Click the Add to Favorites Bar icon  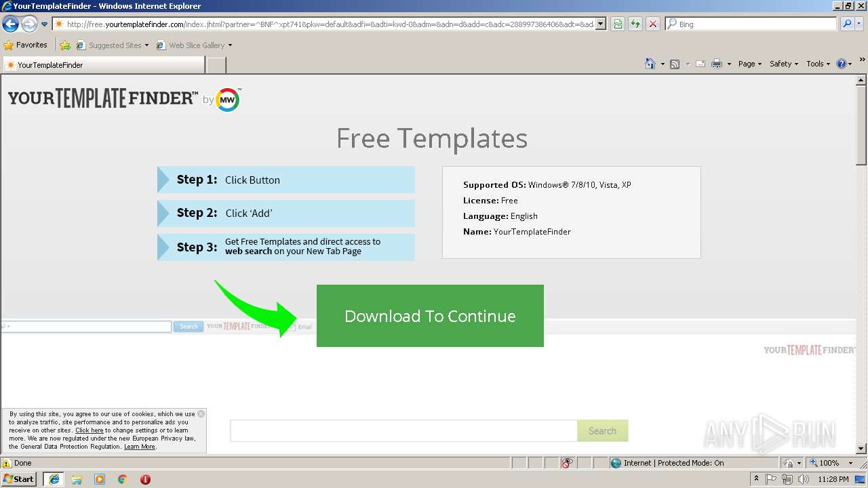[65, 45]
